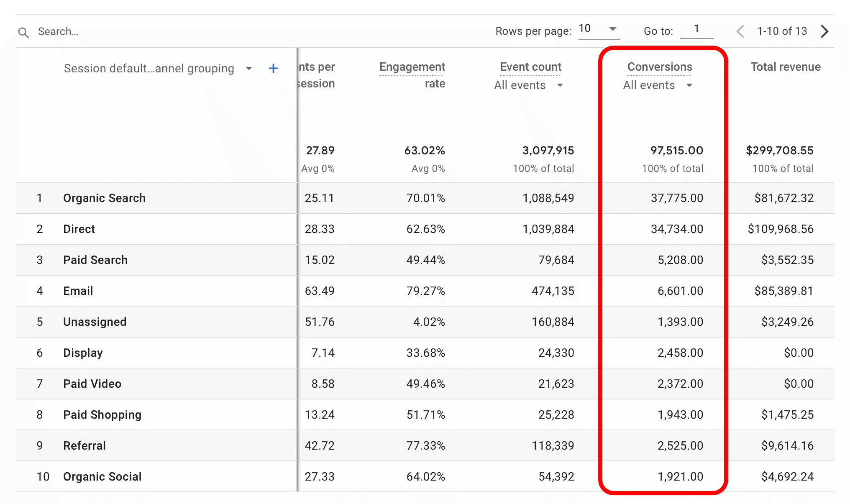Sort by the Total revenue column header
This screenshot has height=504, width=850.
click(x=785, y=67)
